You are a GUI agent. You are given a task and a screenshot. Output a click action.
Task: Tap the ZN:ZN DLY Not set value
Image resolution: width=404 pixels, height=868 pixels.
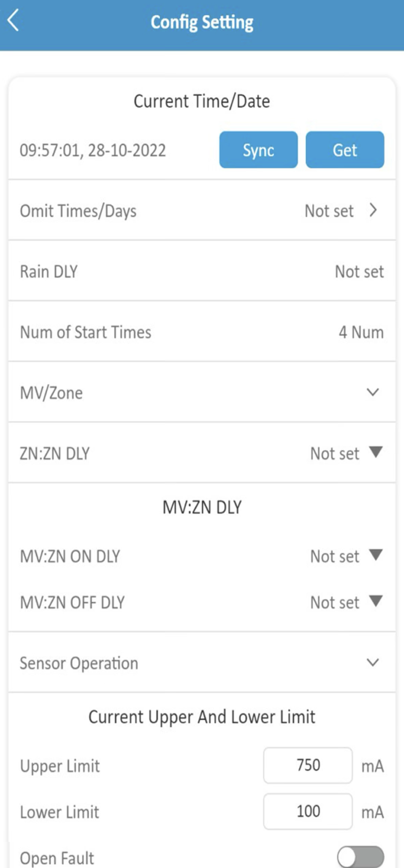tap(334, 453)
